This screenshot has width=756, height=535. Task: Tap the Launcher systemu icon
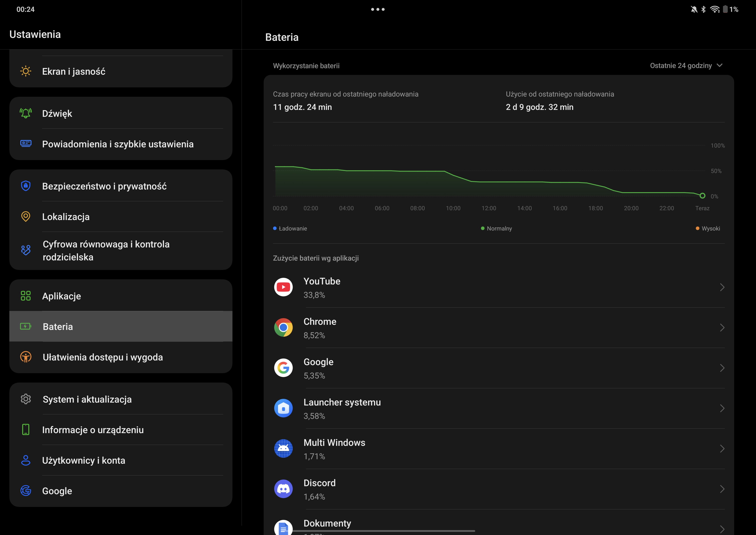tap(283, 408)
